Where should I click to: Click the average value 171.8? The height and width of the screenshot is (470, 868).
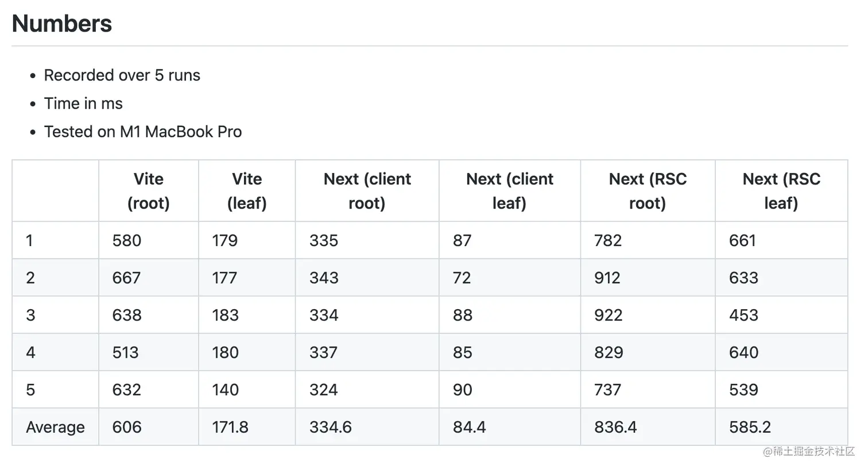(230, 427)
